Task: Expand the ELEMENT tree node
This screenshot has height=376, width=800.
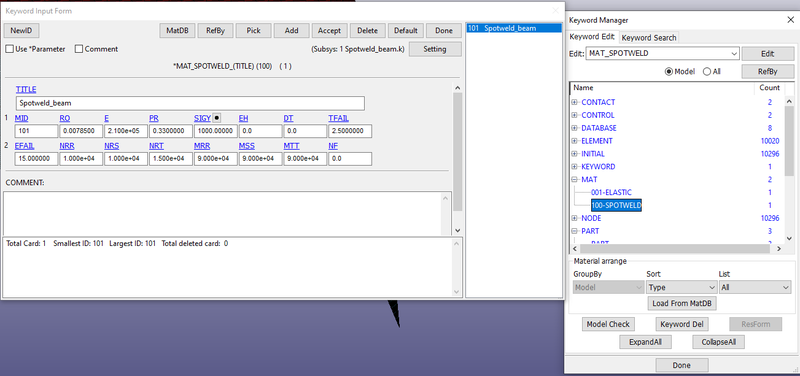Action: [x=574, y=141]
